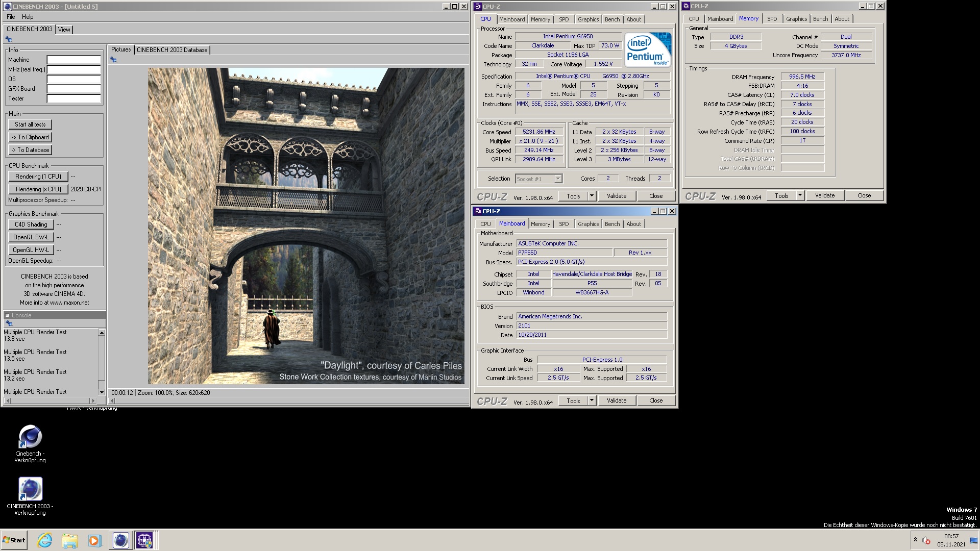Image resolution: width=980 pixels, height=551 pixels.
Task: Click CINEBENCH title bar app icon
Action: pos(8,7)
